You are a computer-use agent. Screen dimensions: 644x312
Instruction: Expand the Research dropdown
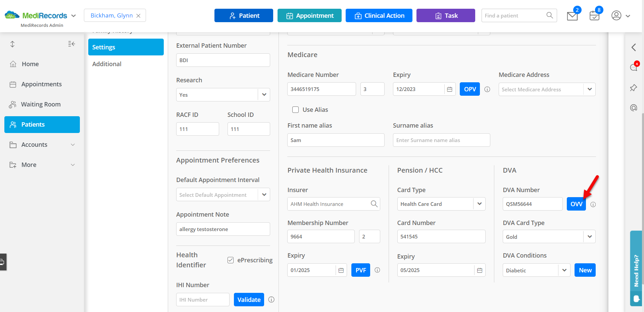point(264,95)
